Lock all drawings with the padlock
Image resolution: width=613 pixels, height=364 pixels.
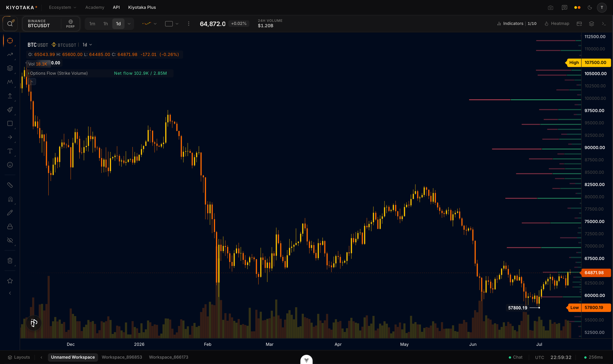coord(10,226)
